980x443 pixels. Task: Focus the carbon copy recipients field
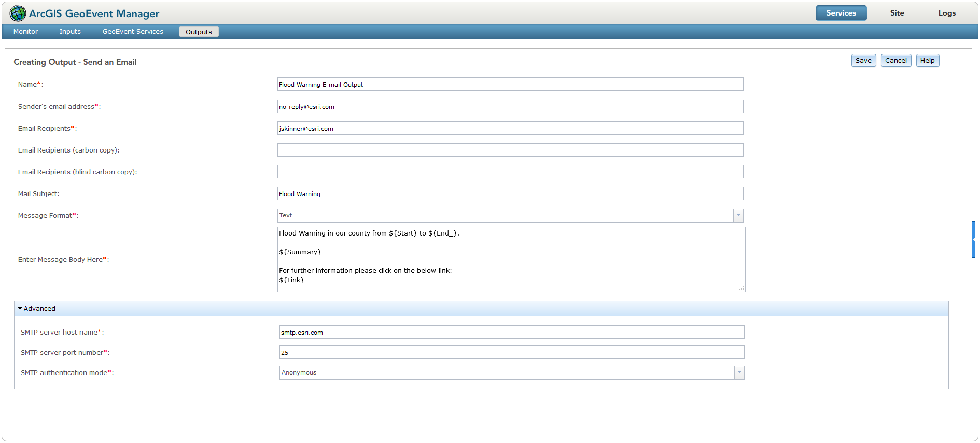point(510,150)
